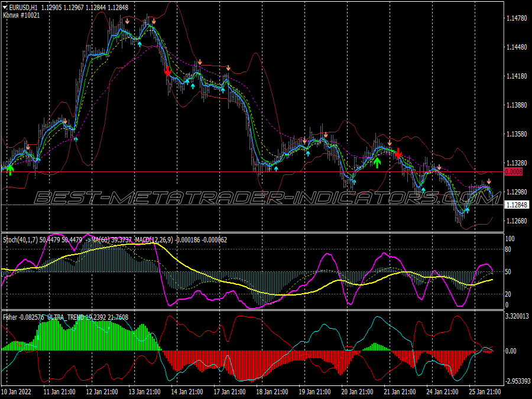
Task: Click the current price label 1.12848
Action: (517, 205)
